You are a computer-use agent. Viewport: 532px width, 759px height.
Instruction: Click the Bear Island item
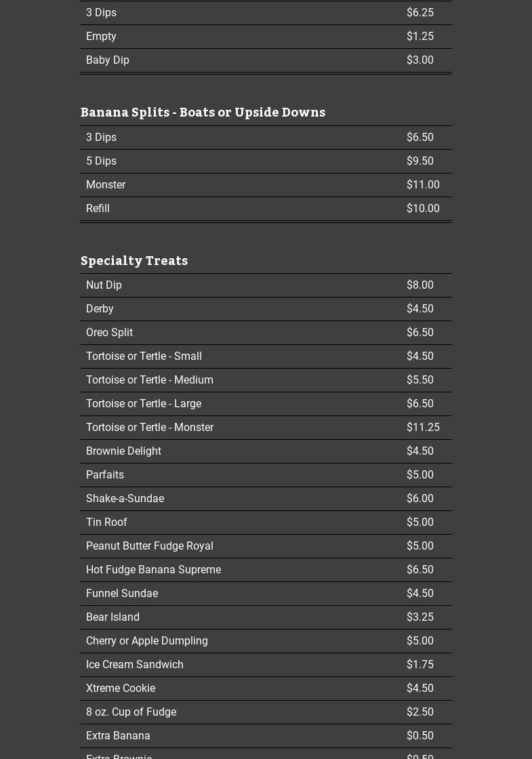point(112,617)
